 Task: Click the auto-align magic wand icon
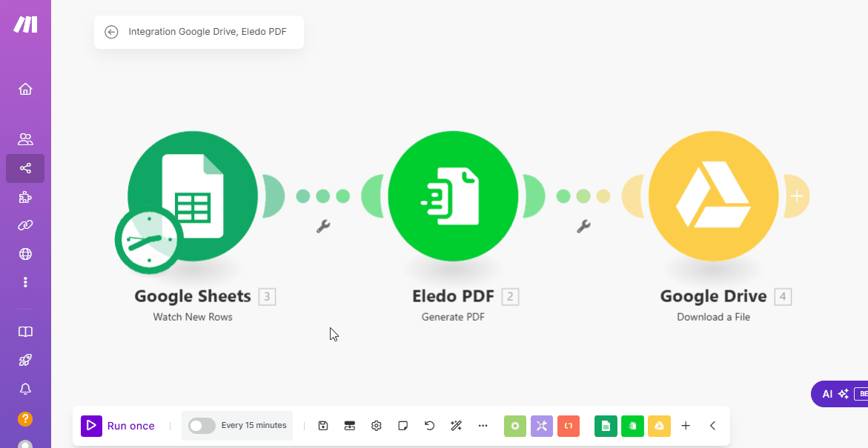click(456, 426)
